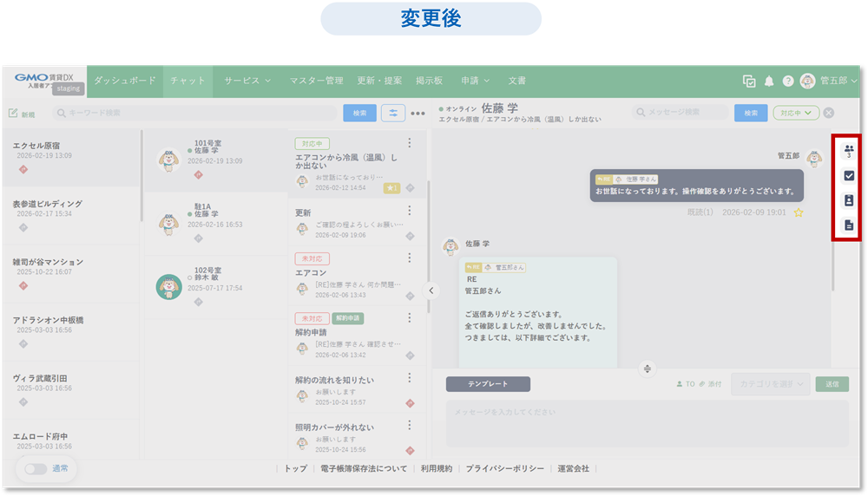Select the 102号室 鈴木 敏 resident row

[216, 286]
